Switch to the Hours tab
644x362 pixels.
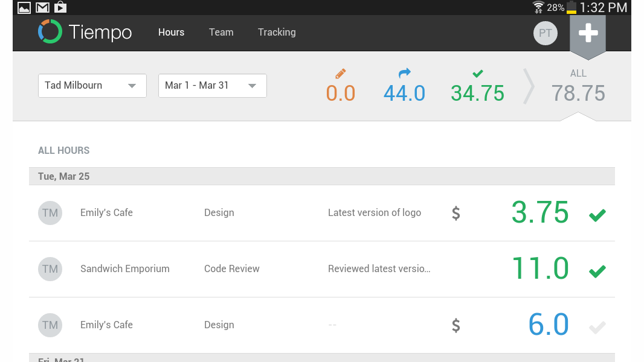[171, 33]
